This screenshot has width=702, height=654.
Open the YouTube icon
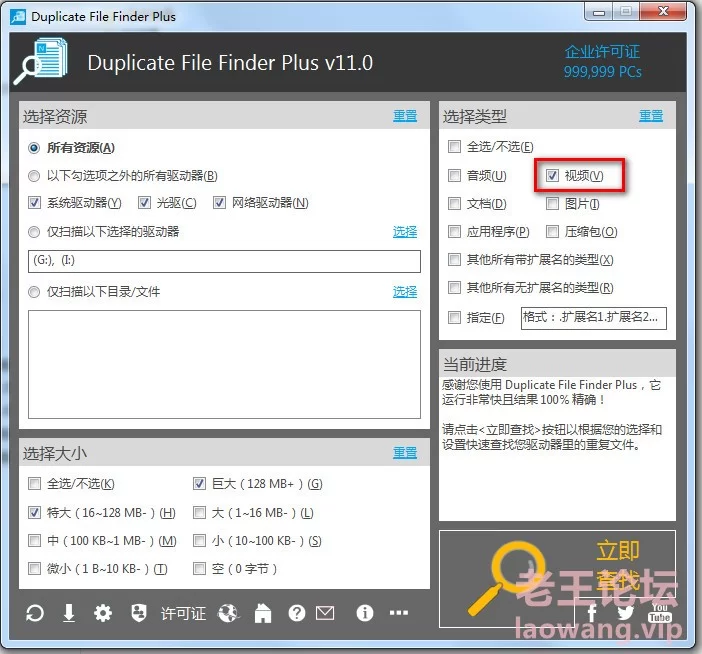[659, 613]
